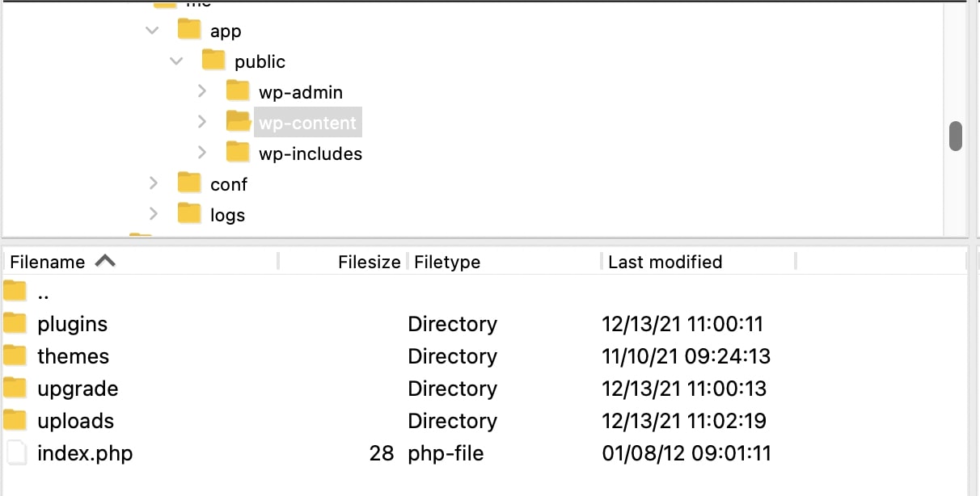
Task: Click the uploads folder icon
Action: click(15, 421)
